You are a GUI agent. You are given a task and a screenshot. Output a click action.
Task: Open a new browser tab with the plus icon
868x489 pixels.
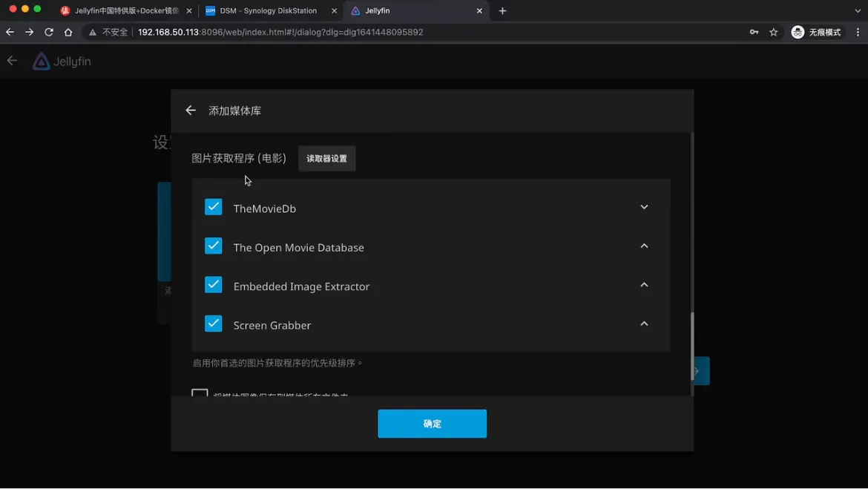point(502,11)
